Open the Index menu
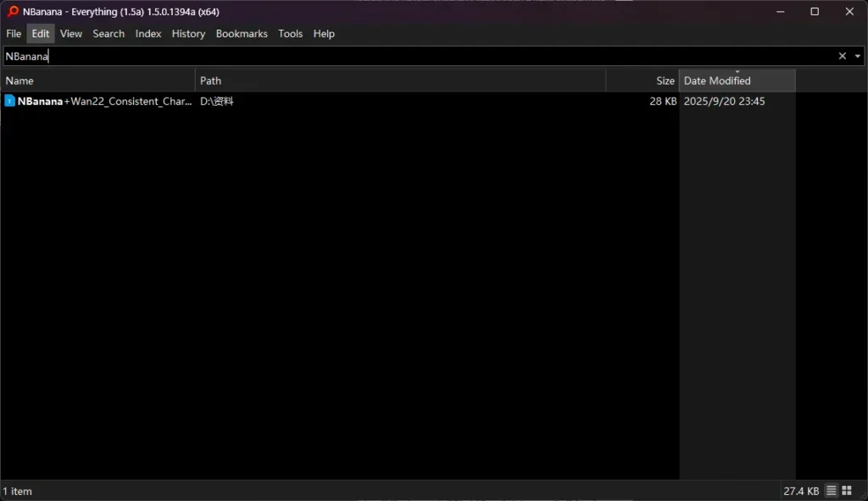This screenshot has height=501, width=868. tap(148, 34)
